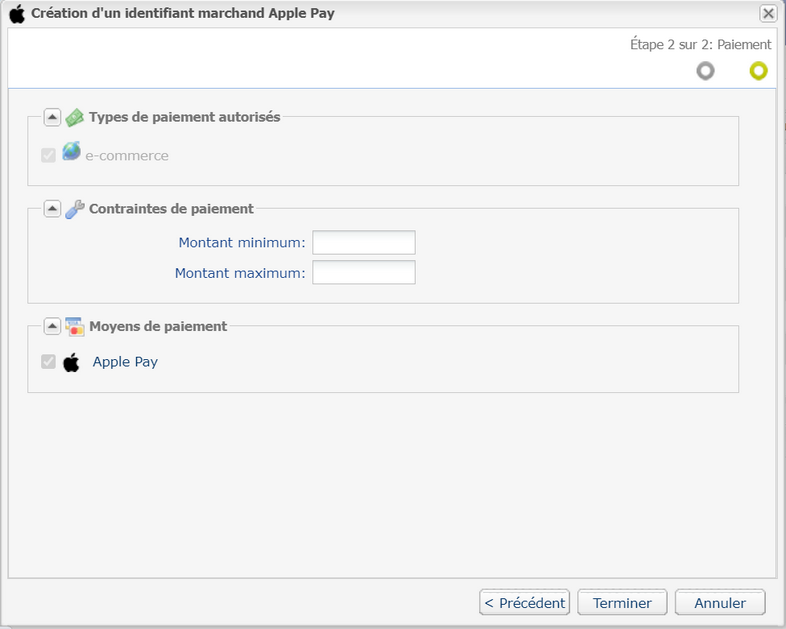
Task: Click the Apple Pay label text
Action: click(x=125, y=362)
